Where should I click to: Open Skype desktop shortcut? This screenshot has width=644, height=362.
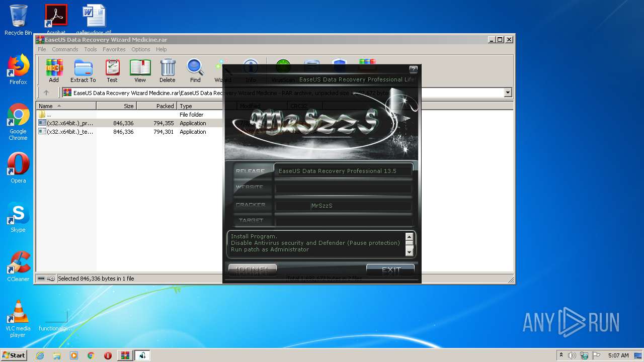(18, 217)
